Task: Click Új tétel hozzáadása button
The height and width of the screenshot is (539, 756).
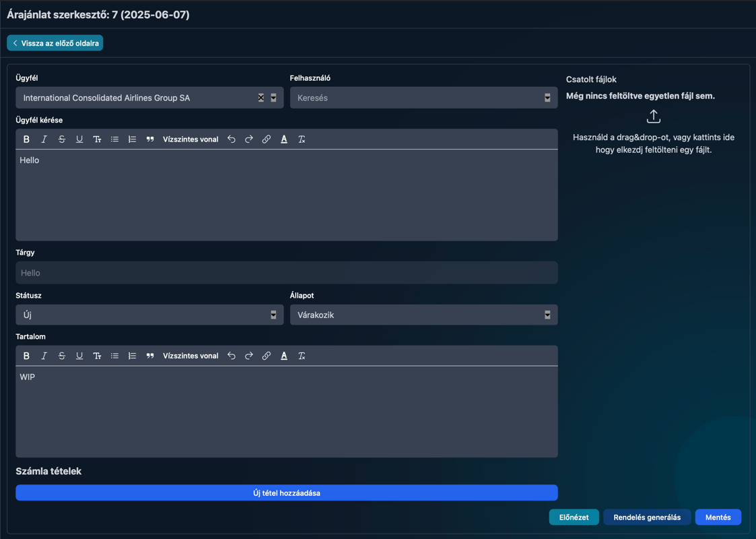Action: [287, 493]
